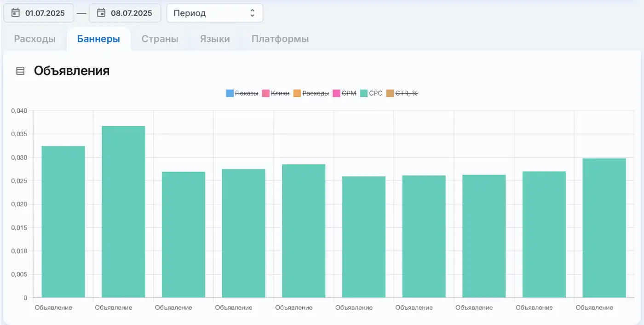Open the Период dropdown
This screenshot has width=644, height=325.
pos(215,13)
